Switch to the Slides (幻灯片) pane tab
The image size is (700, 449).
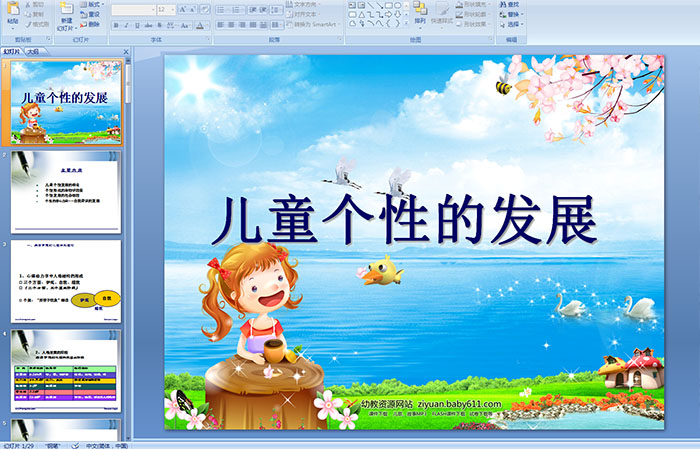point(12,52)
